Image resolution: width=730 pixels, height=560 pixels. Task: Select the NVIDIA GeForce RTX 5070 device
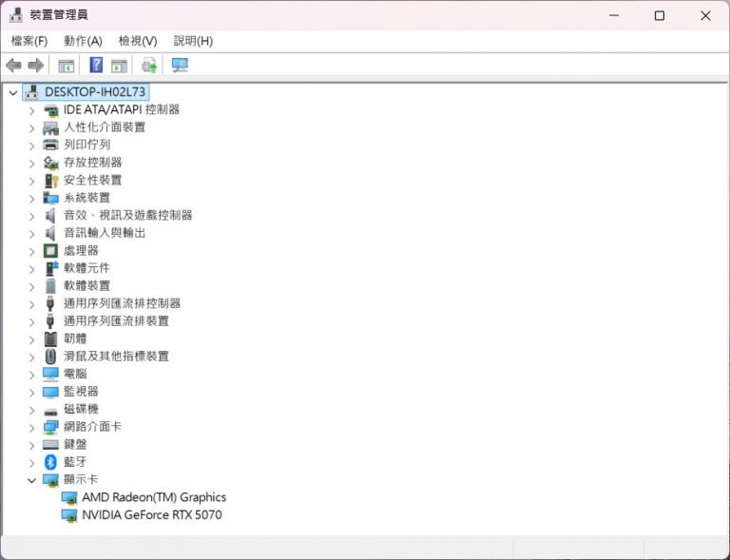[152, 515]
